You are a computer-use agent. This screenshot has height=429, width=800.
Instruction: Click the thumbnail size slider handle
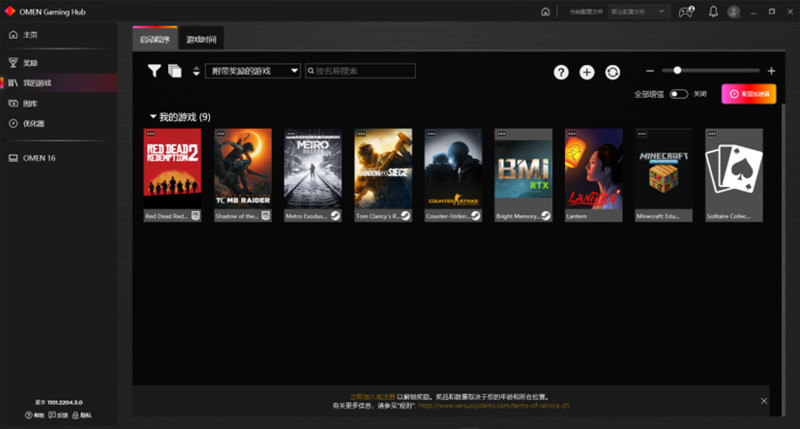[677, 70]
